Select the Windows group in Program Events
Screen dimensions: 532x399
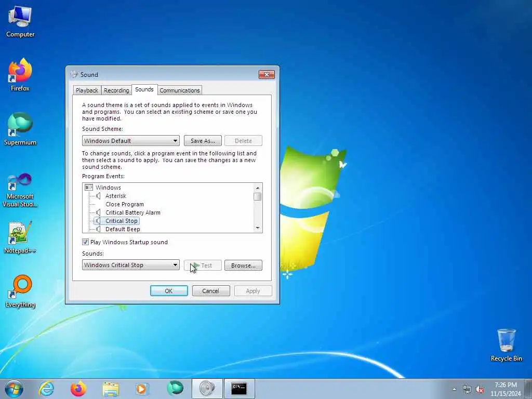pos(108,187)
